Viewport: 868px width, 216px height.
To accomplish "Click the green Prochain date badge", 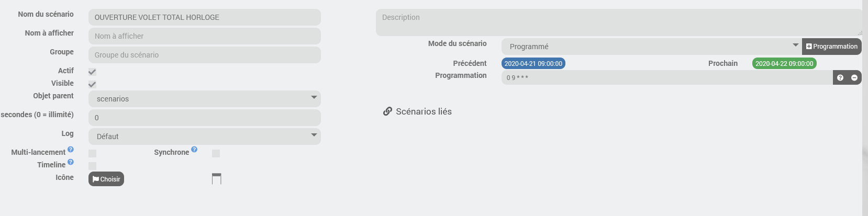I will pyautogui.click(x=784, y=63).
